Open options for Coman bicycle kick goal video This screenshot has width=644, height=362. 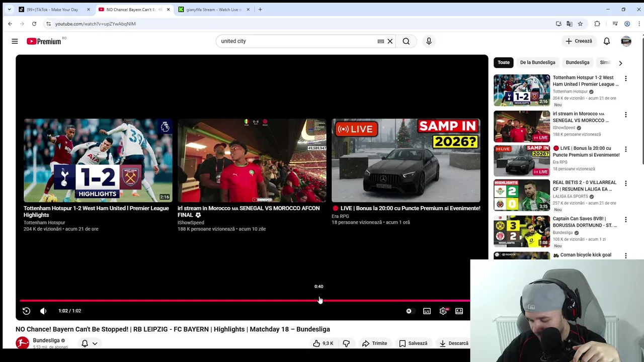coord(626,255)
